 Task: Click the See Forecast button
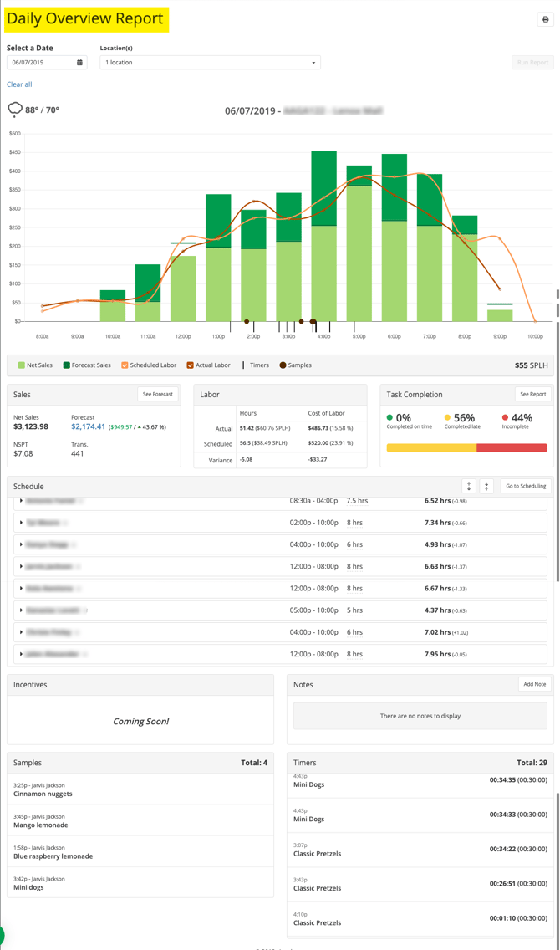point(158,394)
